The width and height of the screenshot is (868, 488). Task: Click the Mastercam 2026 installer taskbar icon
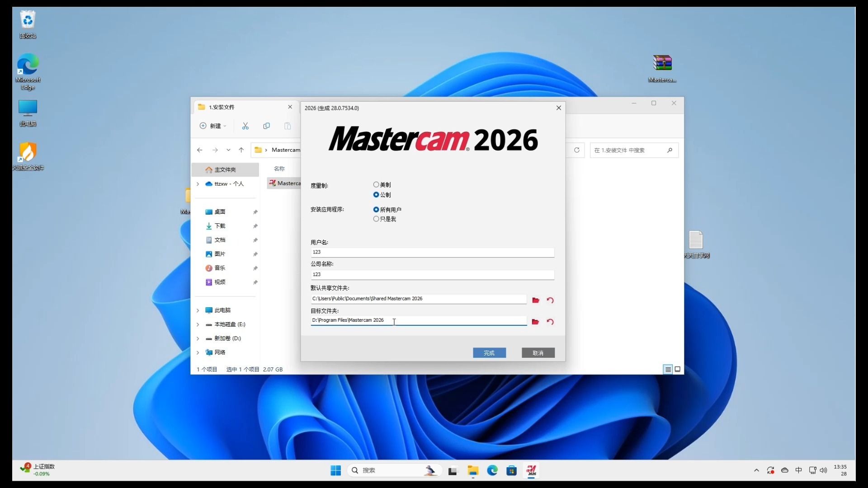coord(531,471)
